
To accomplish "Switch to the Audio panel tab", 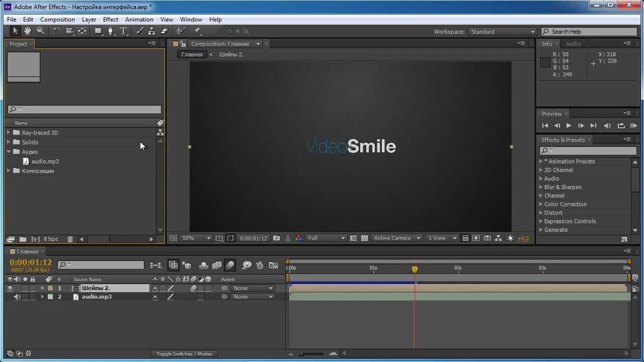I will tap(573, 44).
